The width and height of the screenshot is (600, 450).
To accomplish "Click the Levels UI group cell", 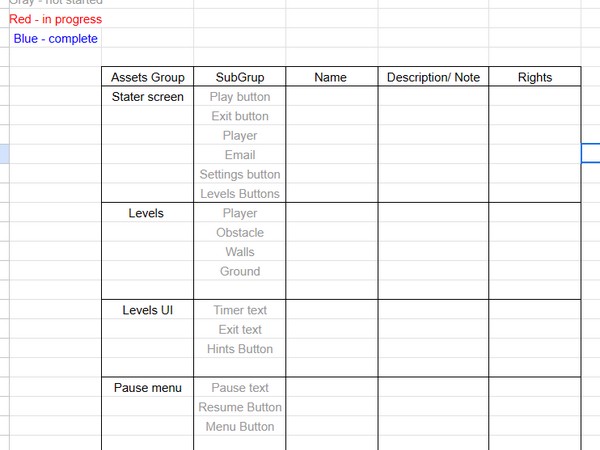I will pos(148,310).
